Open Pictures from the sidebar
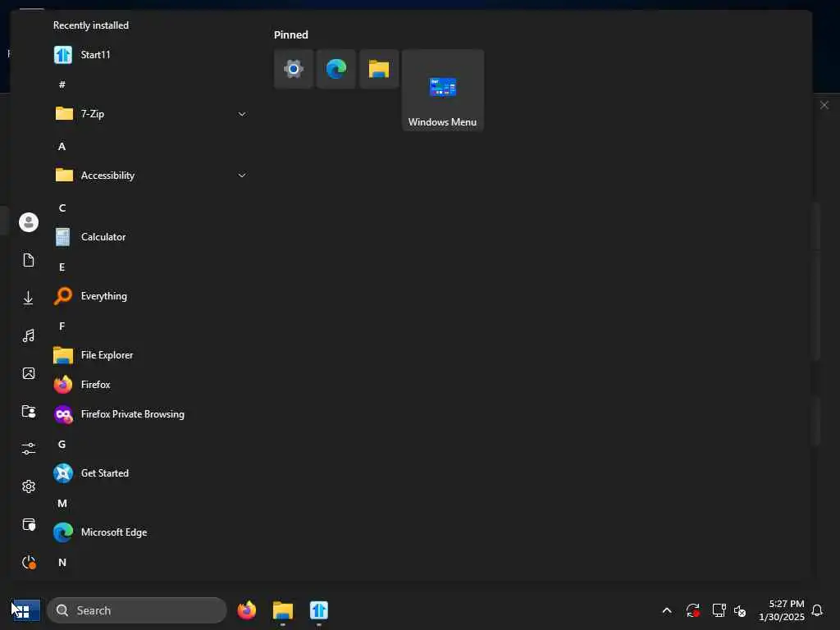840x630 pixels. pyautogui.click(x=29, y=373)
